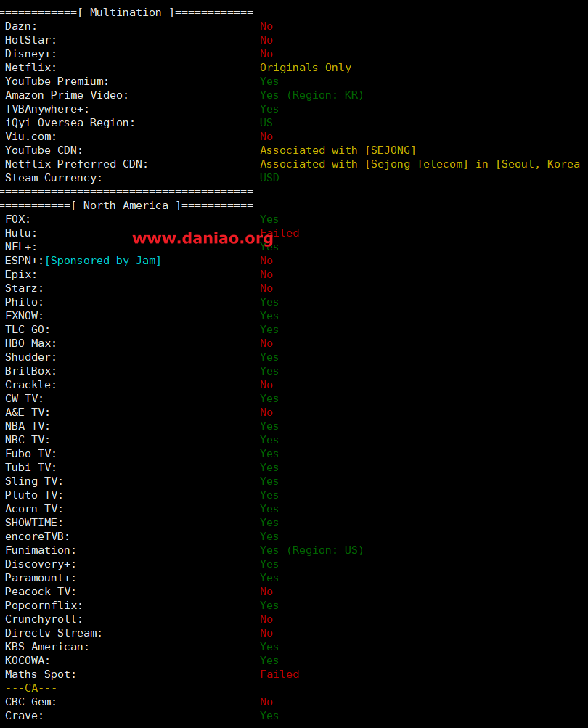Select the 'Dazn:' label text

(21, 26)
